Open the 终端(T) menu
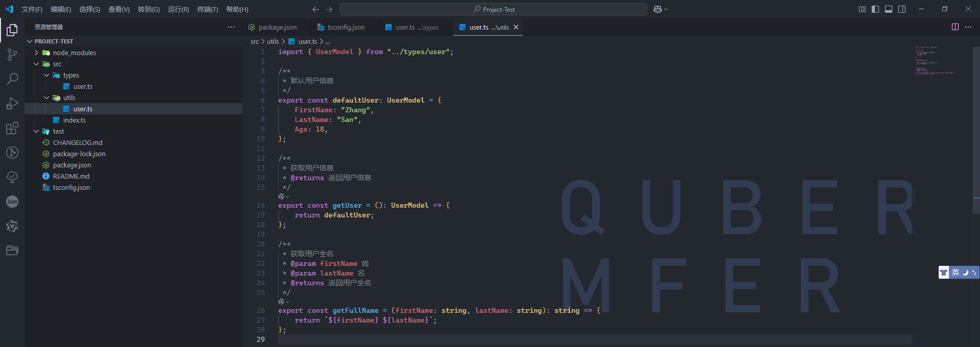Screen dimensions: 980x347 [208, 9]
